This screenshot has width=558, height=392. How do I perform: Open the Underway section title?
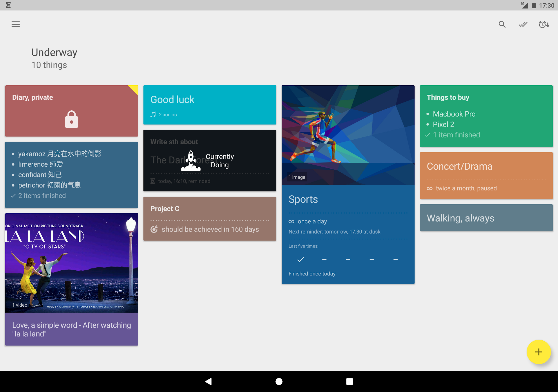[x=54, y=52]
